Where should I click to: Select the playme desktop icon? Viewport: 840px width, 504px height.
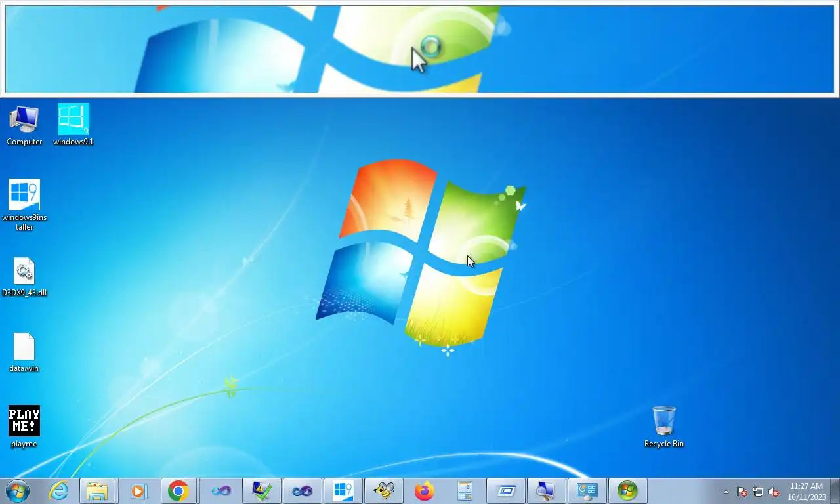point(24,427)
